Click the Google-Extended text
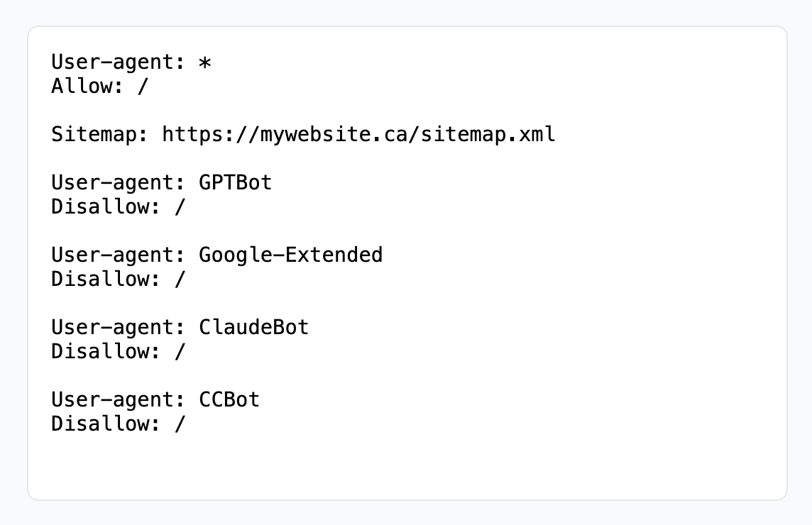 [x=290, y=255]
